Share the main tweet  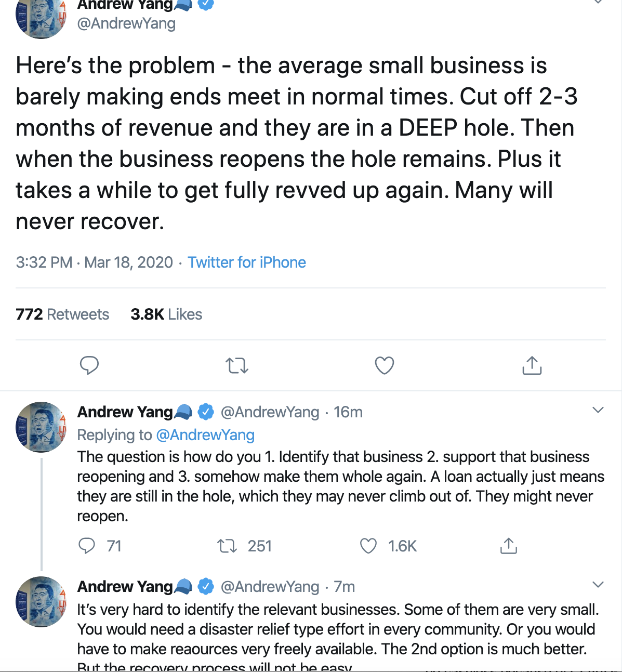(532, 366)
